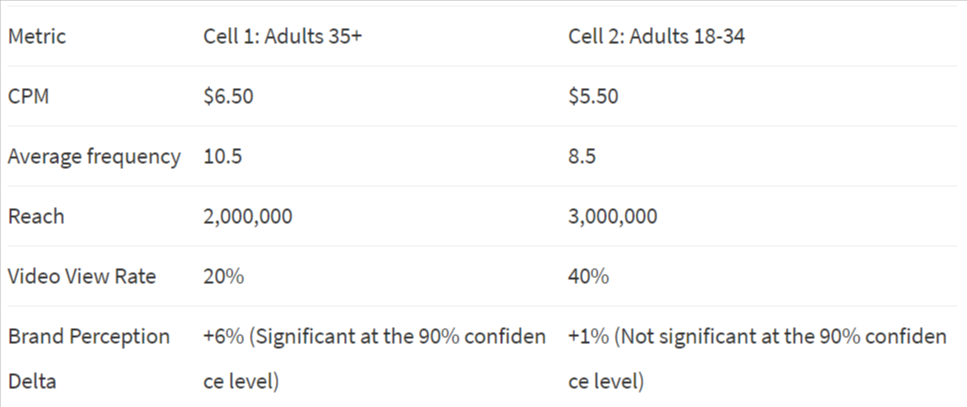Choose the 20% video view rate cell
Screen dimensions: 967x407
[223, 277]
